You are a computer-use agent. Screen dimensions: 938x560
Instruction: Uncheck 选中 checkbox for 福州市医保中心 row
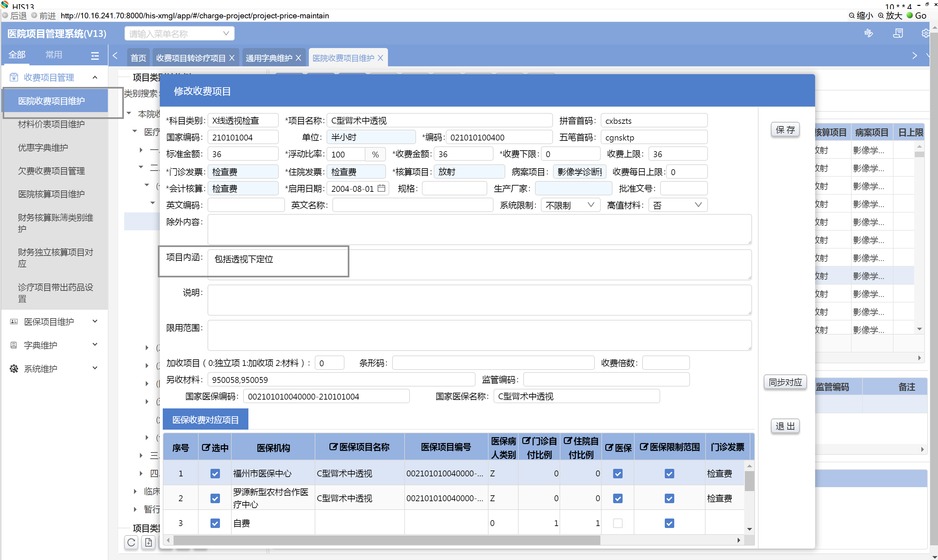point(215,473)
